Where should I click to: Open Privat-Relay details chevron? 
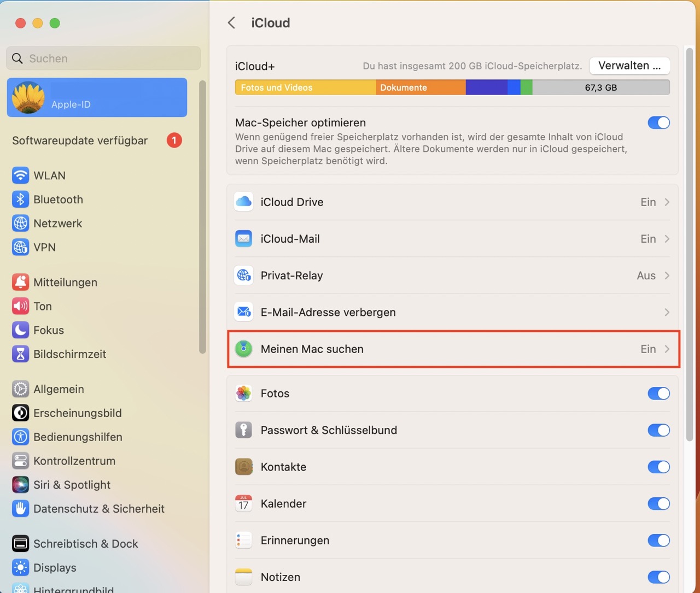[667, 275]
